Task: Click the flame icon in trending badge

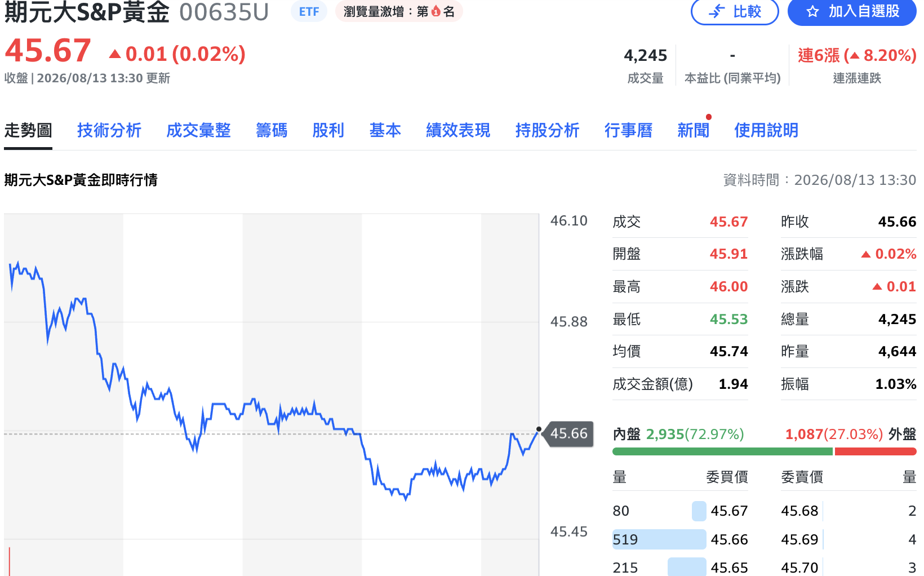Action: tap(436, 11)
